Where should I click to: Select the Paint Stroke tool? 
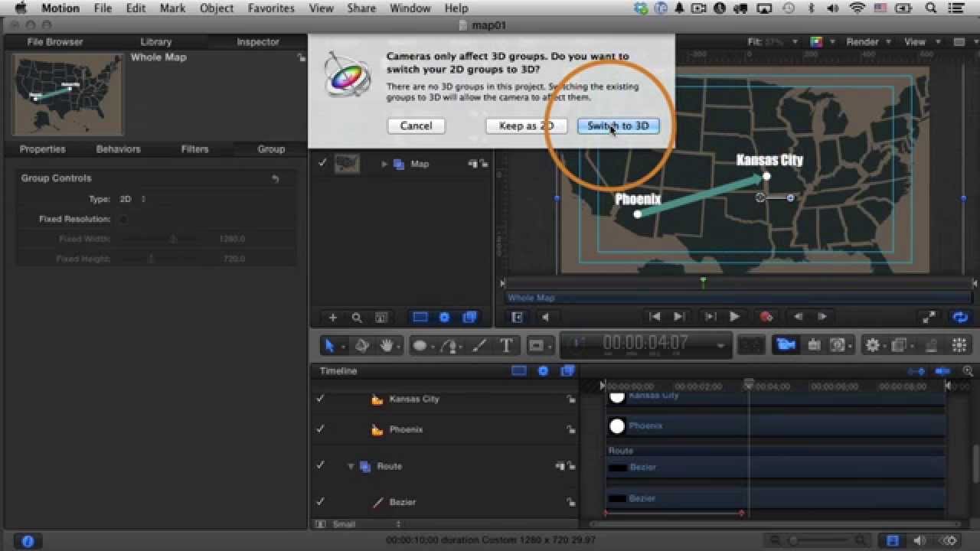[x=479, y=346]
